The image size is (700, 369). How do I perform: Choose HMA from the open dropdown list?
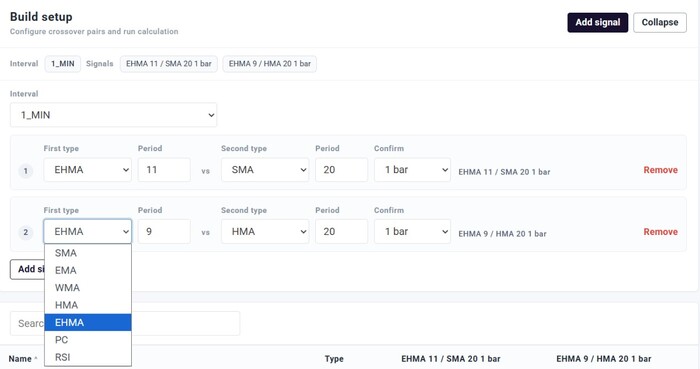(x=88, y=305)
